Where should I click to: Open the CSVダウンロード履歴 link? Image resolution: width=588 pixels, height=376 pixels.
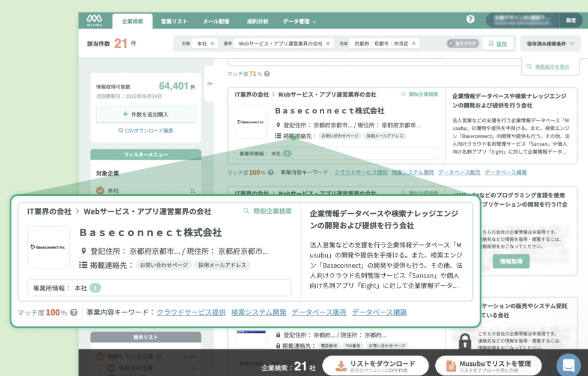tap(145, 130)
